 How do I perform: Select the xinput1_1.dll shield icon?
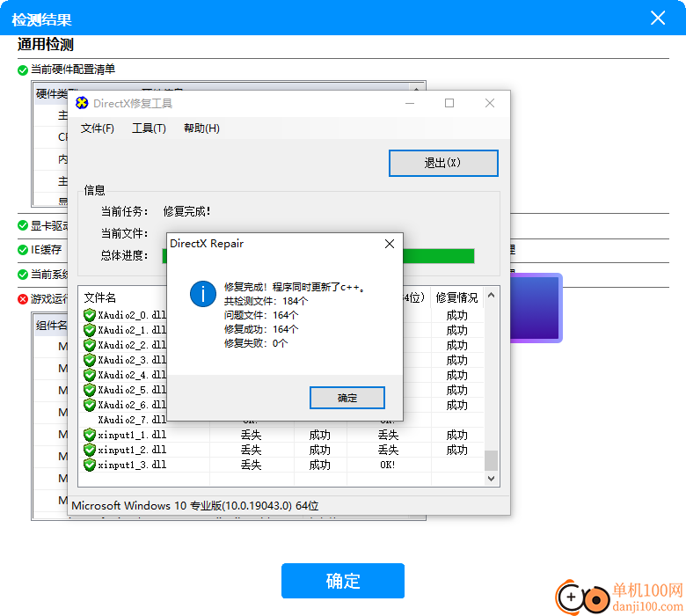coord(89,435)
